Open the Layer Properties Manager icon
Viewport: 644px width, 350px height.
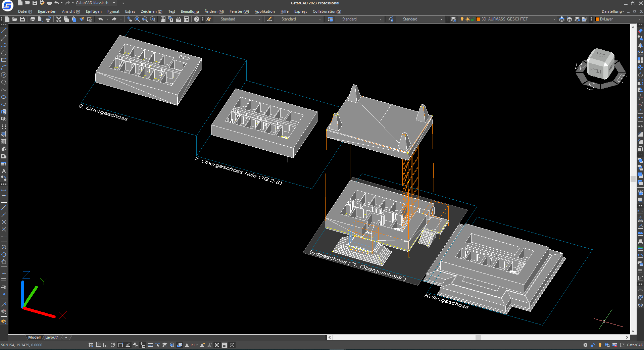coord(453,19)
